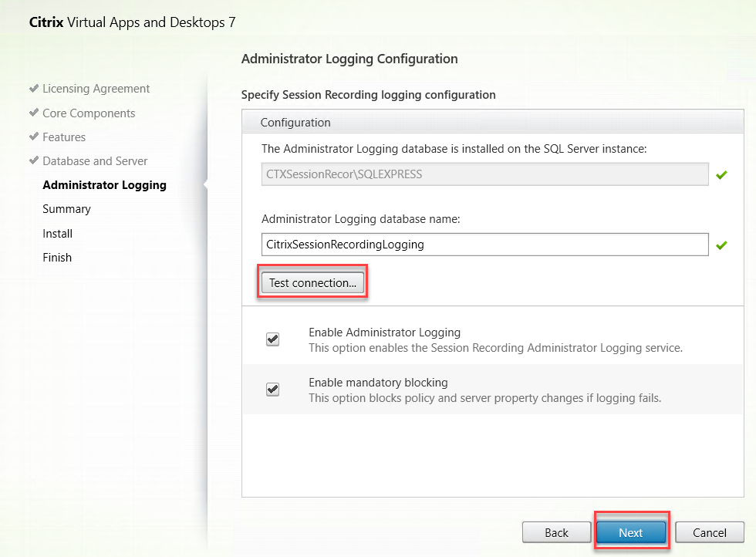Click the Configuration section header
The width and height of the screenshot is (756, 557).
tap(295, 123)
